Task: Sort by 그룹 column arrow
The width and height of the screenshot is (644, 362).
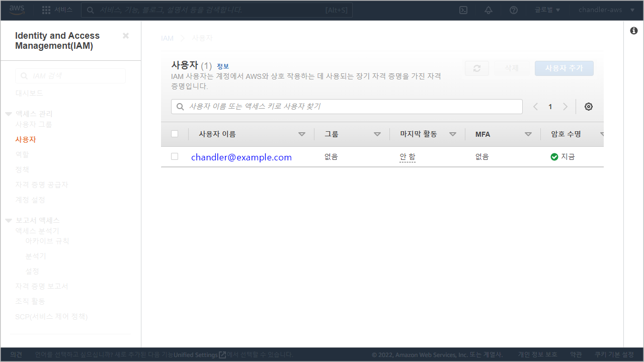Action: [x=377, y=134]
